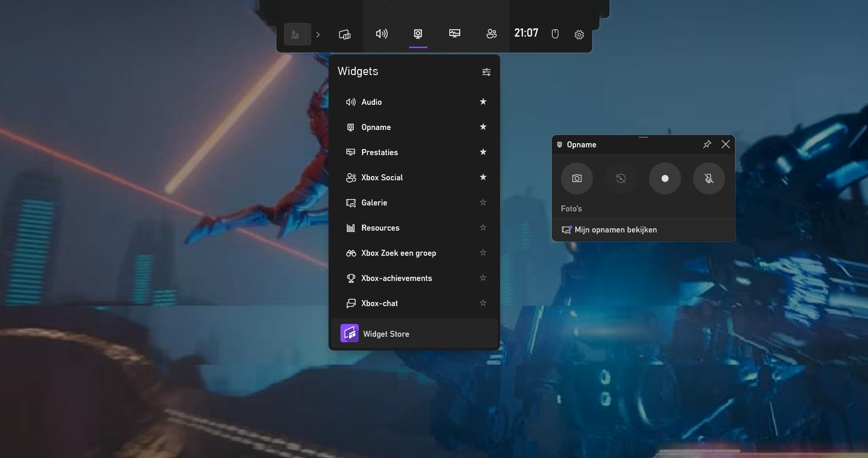Viewport: 868px width, 458px height.
Task: Expand the game activity chevron arrow
Action: pos(318,35)
